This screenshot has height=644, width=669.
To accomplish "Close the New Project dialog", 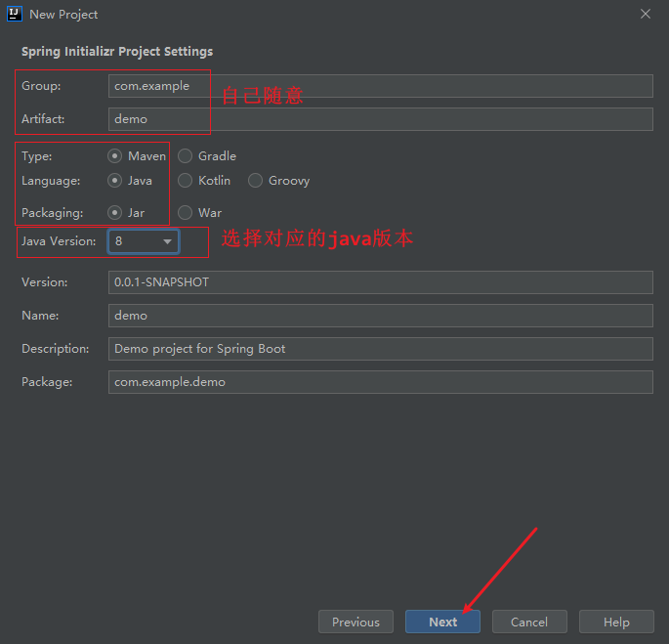I will pyautogui.click(x=646, y=14).
